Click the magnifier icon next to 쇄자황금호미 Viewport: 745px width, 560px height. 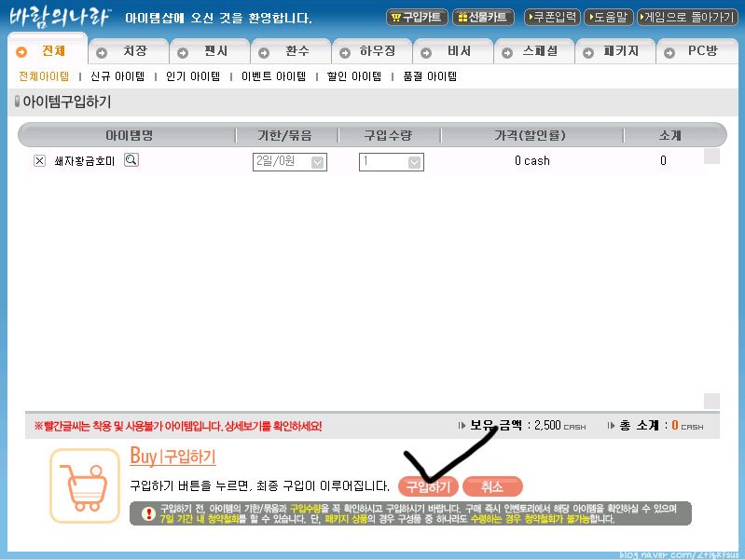[x=131, y=160]
